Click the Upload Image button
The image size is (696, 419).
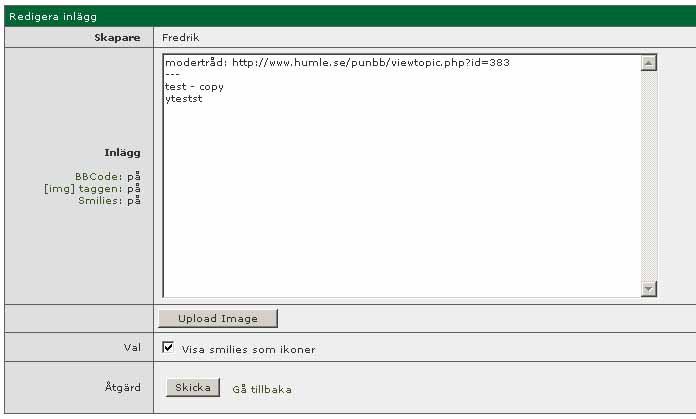pos(217,318)
